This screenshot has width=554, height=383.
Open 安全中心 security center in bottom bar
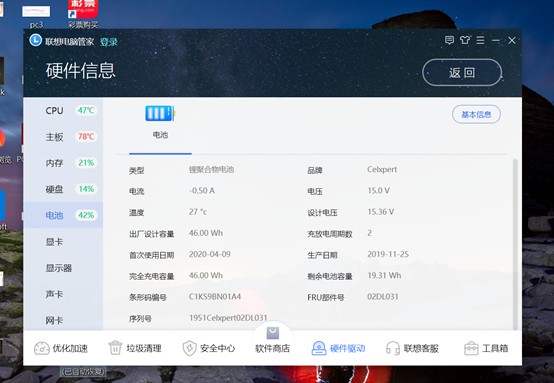pos(209,348)
